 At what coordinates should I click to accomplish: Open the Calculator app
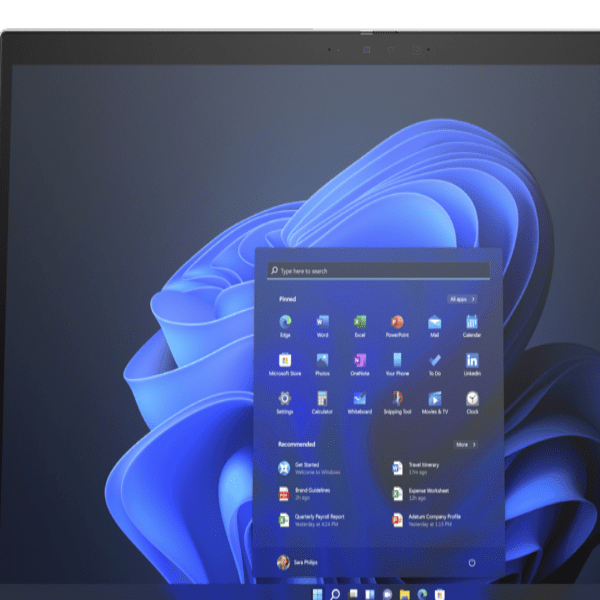coord(322,403)
